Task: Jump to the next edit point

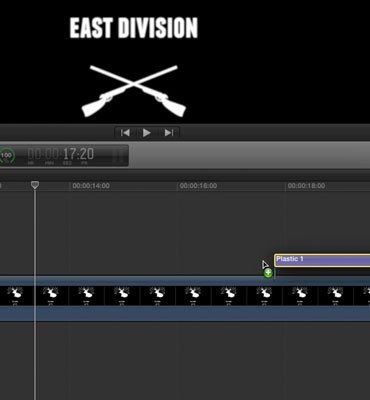Action: coord(169,133)
